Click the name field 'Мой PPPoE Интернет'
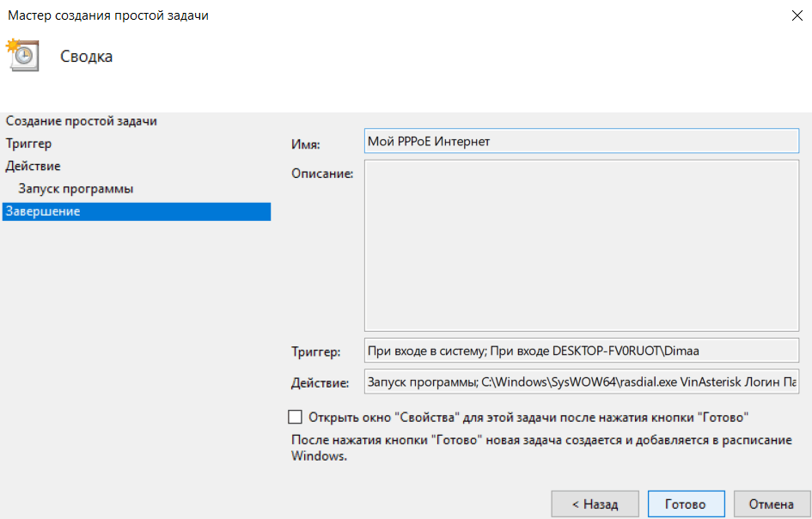This screenshot has width=812, height=519. (581, 141)
